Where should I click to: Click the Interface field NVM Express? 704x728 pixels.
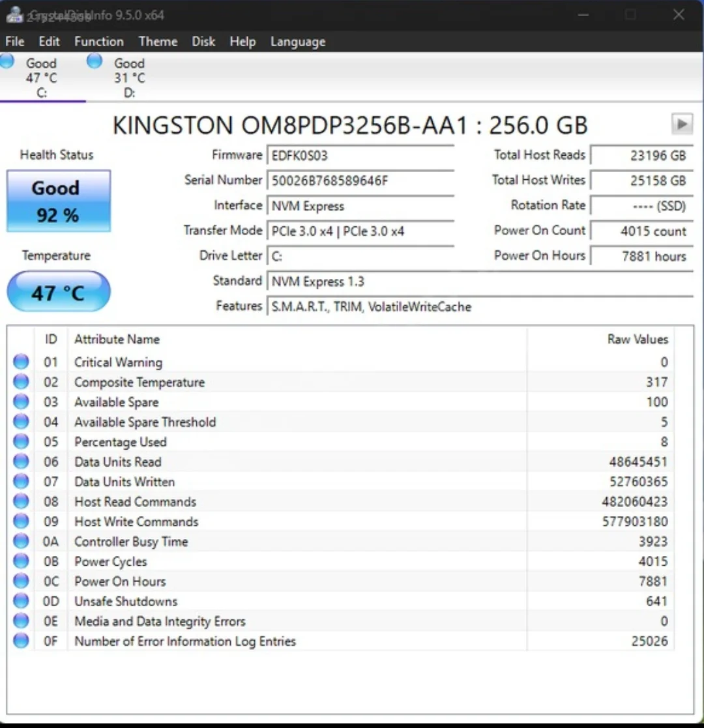point(360,206)
